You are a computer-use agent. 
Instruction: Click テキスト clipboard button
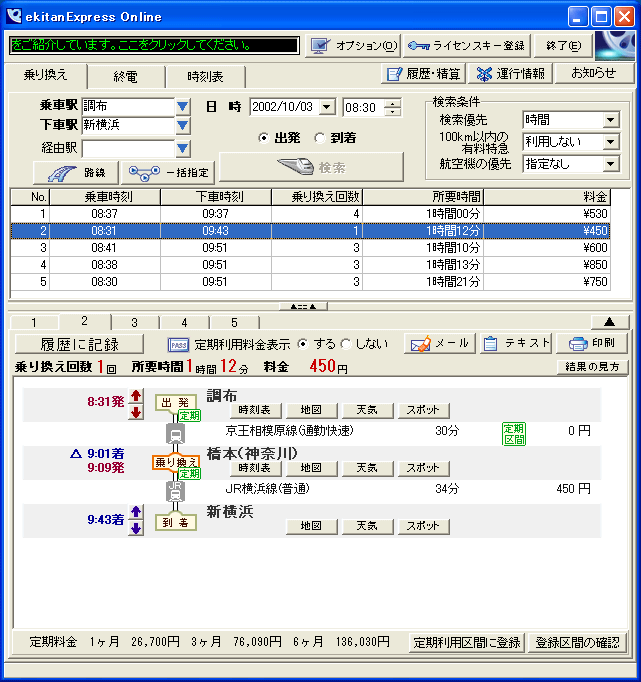pyautogui.click(x=516, y=344)
